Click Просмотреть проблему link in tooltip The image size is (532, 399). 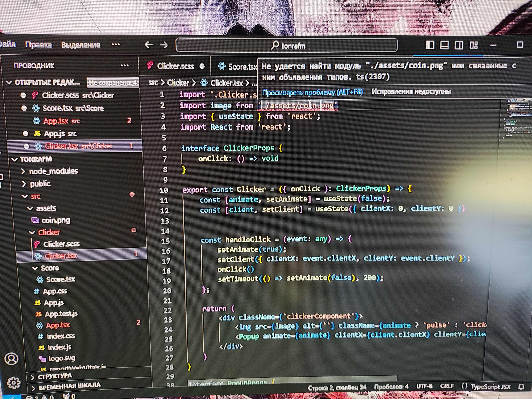(x=312, y=92)
